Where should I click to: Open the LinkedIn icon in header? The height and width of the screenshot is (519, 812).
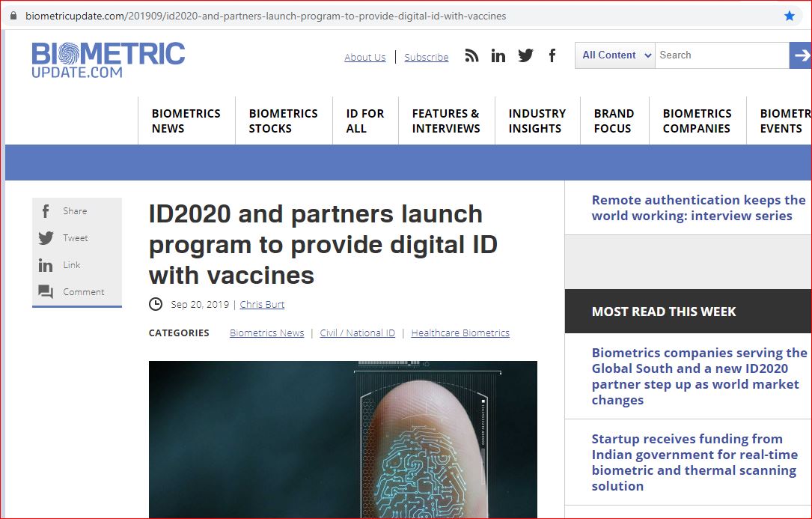click(x=498, y=55)
